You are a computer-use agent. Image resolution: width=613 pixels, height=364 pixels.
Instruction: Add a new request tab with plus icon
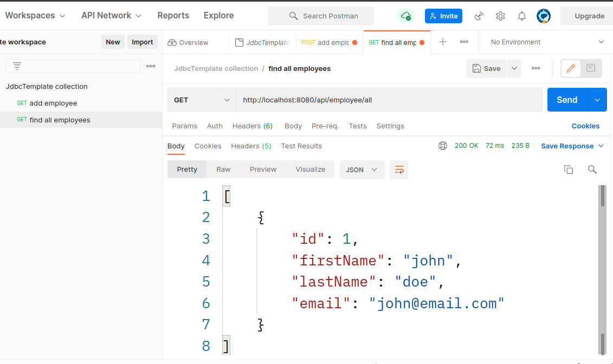443,42
